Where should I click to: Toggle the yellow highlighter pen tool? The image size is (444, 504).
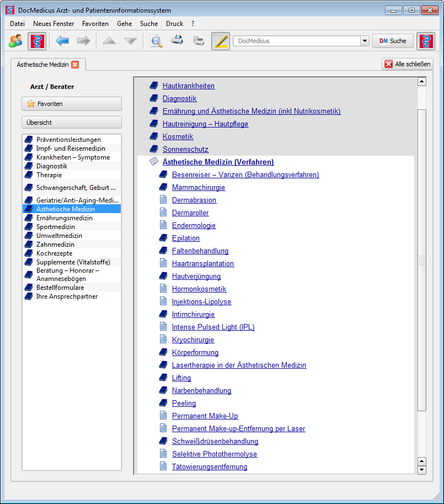coord(221,41)
